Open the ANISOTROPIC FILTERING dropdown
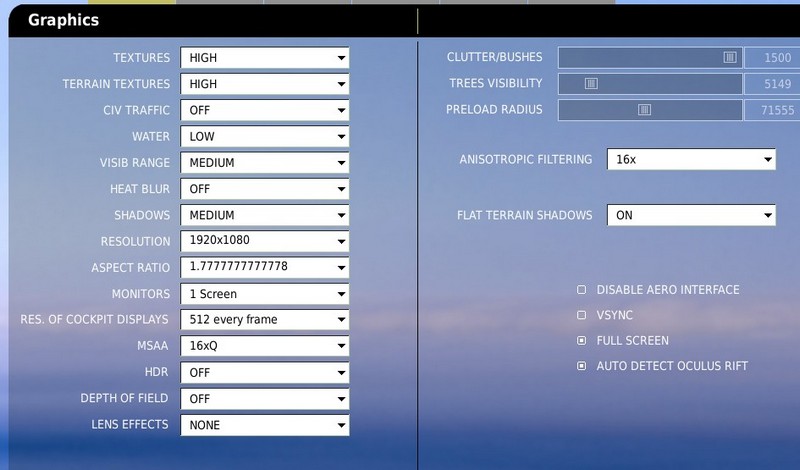 691,159
